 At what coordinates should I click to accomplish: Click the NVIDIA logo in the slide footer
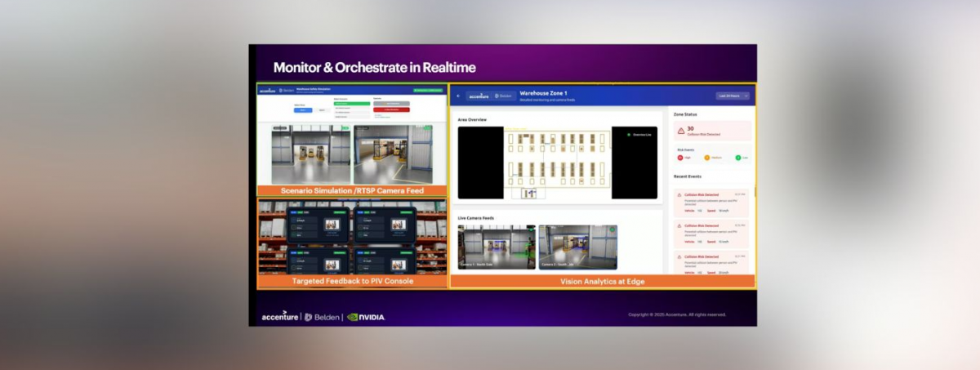(x=366, y=317)
